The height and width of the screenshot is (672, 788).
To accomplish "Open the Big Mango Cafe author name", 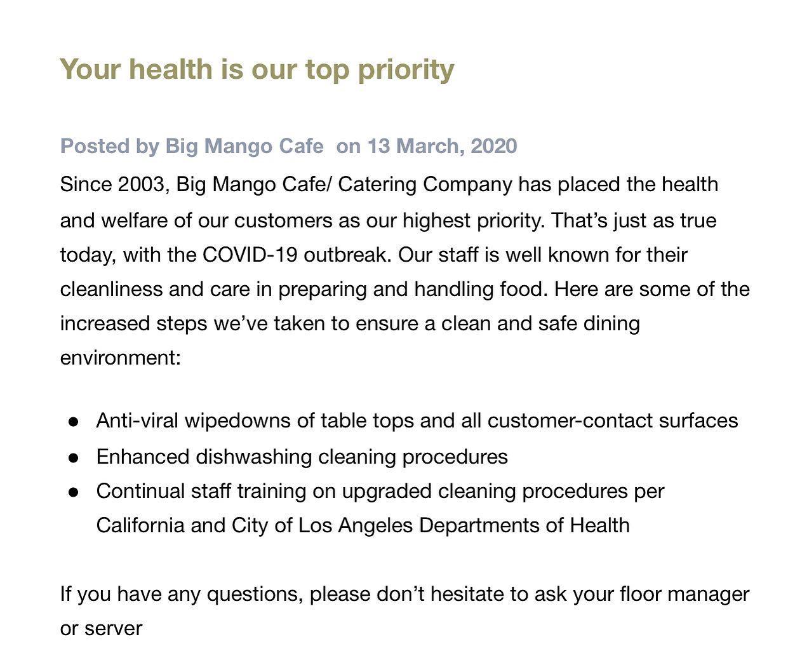I will 244,146.
